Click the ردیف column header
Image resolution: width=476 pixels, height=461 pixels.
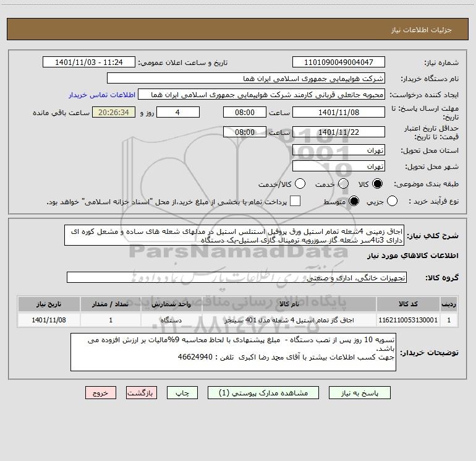pos(449,304)
